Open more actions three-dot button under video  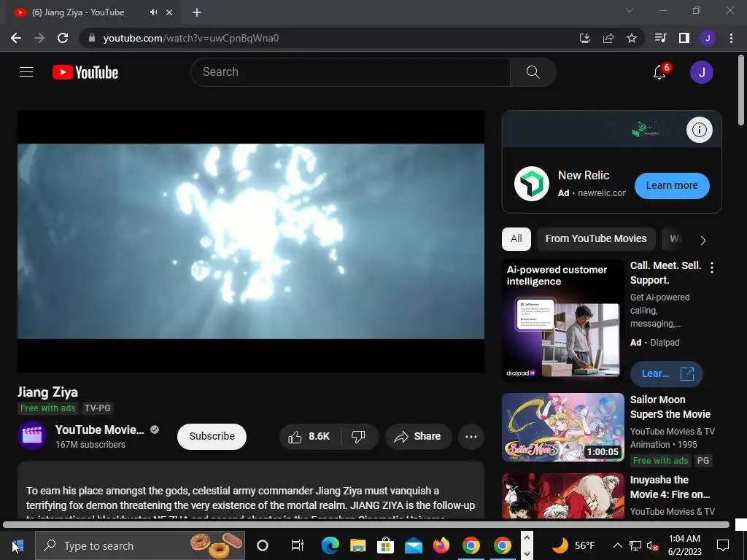pyautogui.click(x=471, y=436)
